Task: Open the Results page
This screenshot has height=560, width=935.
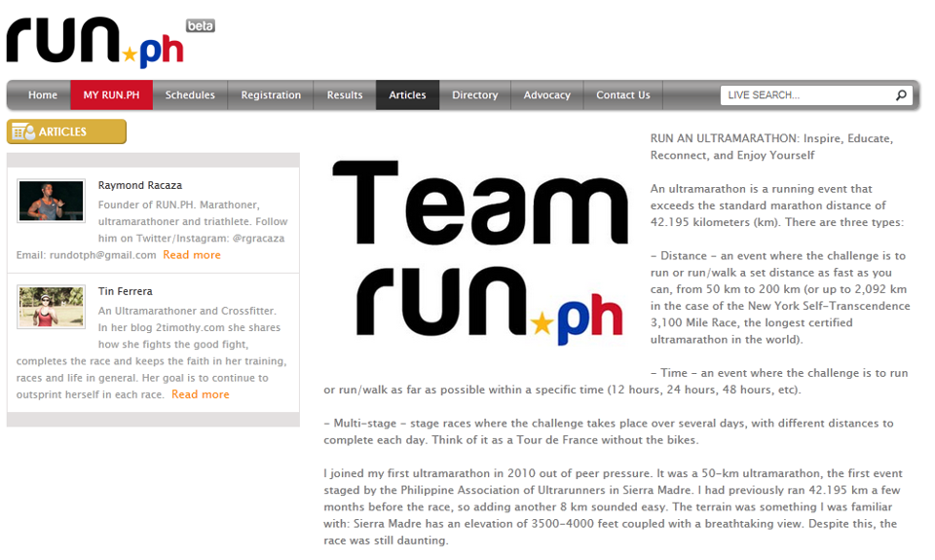Action: pyautogui.click(x=345, y=95)
